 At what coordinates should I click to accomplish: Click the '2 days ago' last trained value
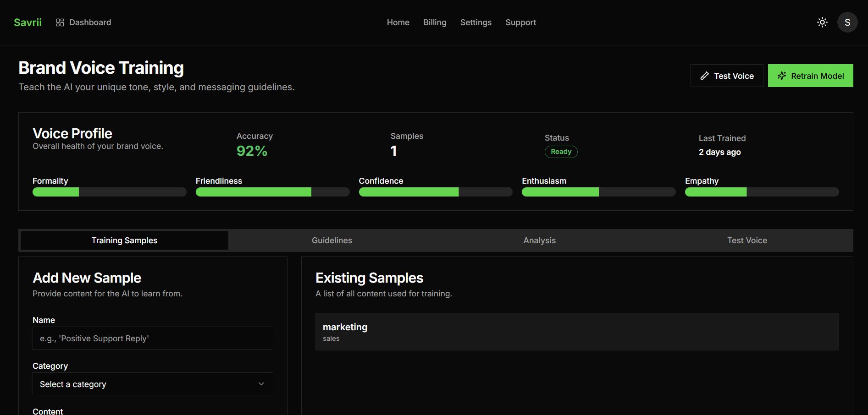point(720,152)
